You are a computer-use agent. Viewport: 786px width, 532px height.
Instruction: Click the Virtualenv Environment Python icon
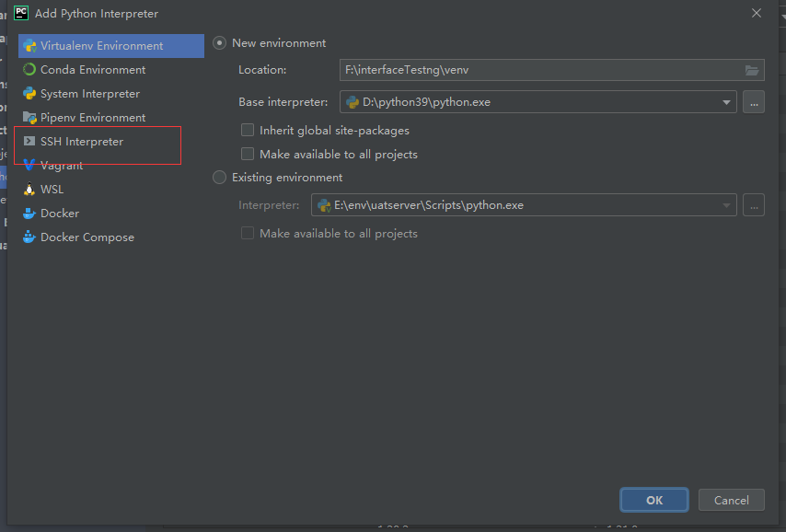click(x=29, y=46)
